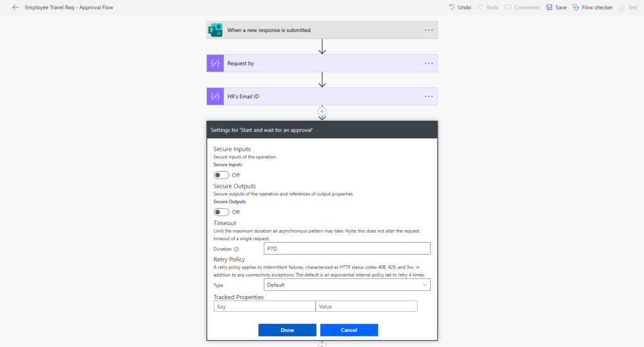Screen dimensions: 644x347
Task: Click the Duration info icon
Action: coord(236,250)
